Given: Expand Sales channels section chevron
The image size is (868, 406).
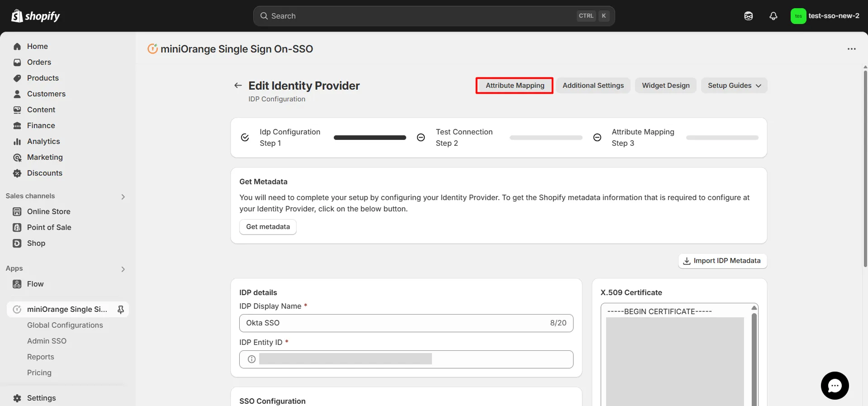Looking at the screenshot, I should pos(123,196).
